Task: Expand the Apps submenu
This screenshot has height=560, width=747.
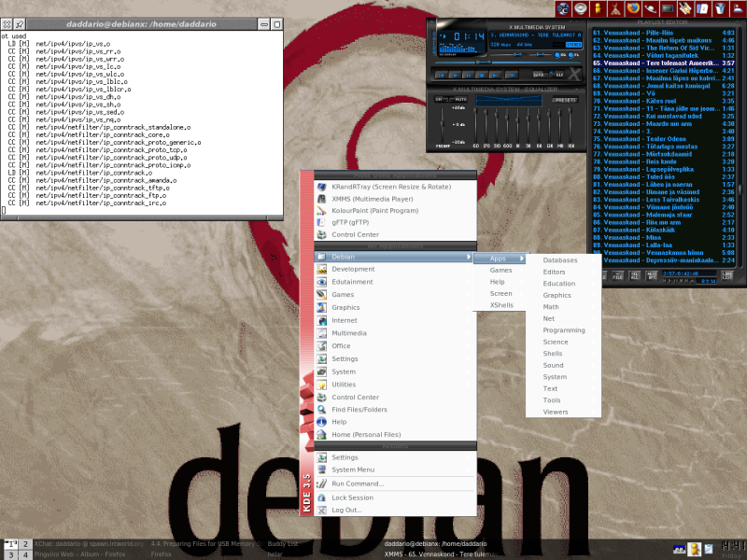Action: [500, 259]
